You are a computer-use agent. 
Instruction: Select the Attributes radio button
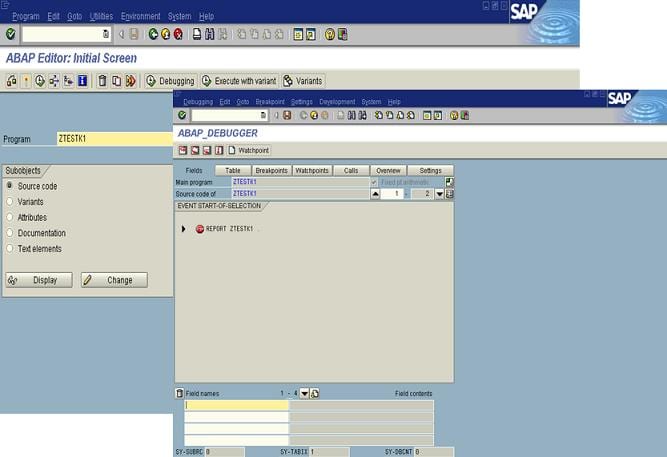click(10, 217)
